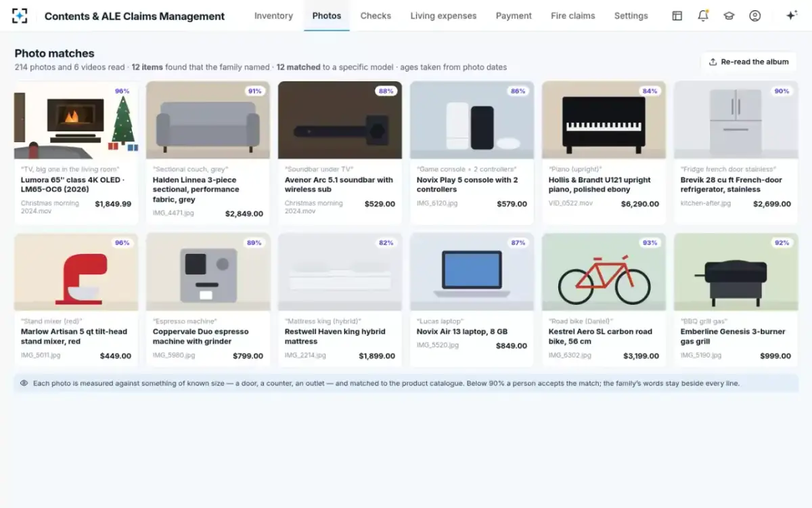The height and width of the screenshot is (508, 812).
Task: Click the eye icon in info banner
Action: click(24, 383)
